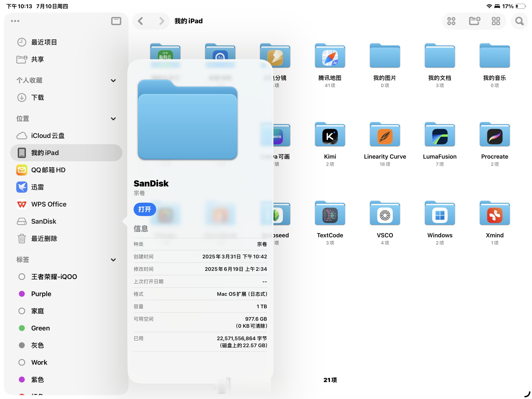This screenshot has height=399, width=532.
Task: Select the 灰色 tag
Action: (66, 345)
